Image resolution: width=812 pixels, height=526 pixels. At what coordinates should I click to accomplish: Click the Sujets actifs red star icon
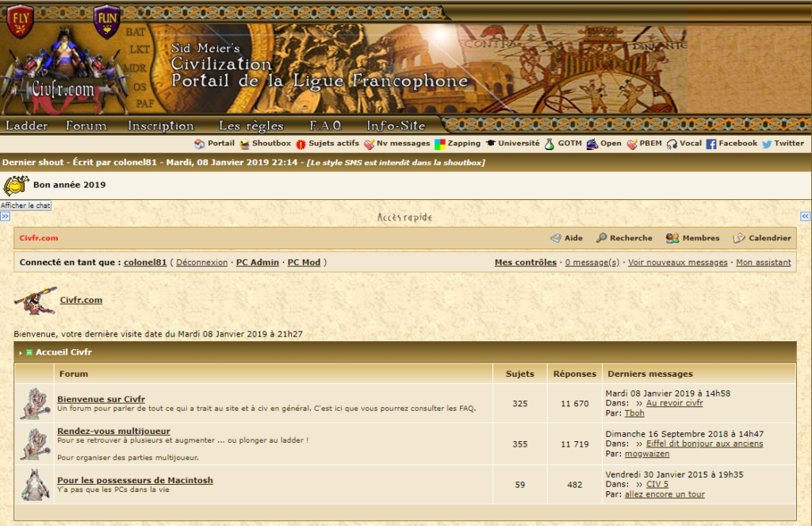tap(301, 144)
